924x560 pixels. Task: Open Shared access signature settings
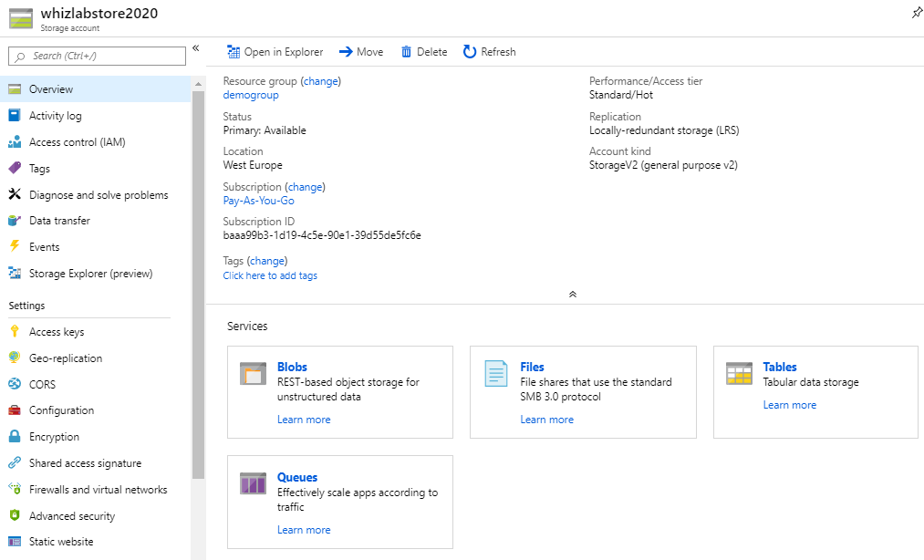click(x=96, y=462)
